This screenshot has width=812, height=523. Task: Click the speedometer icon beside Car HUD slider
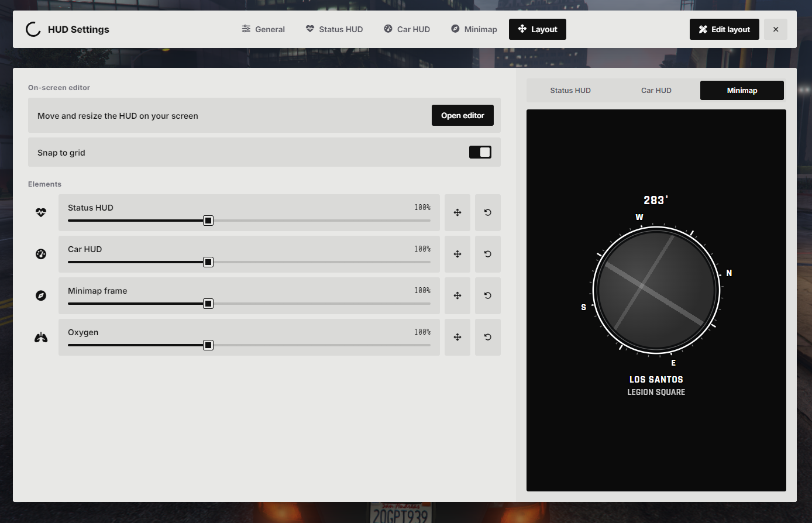[41, 254]
